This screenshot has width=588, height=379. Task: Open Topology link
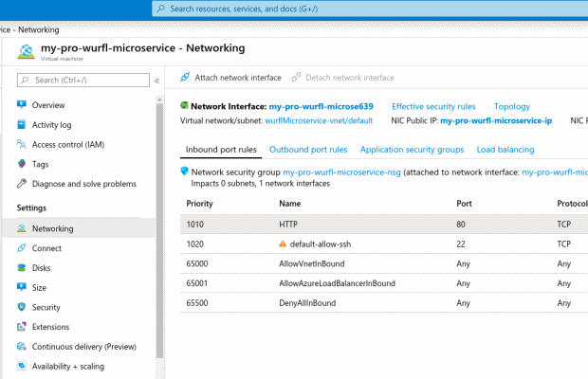tap(512, 106)
